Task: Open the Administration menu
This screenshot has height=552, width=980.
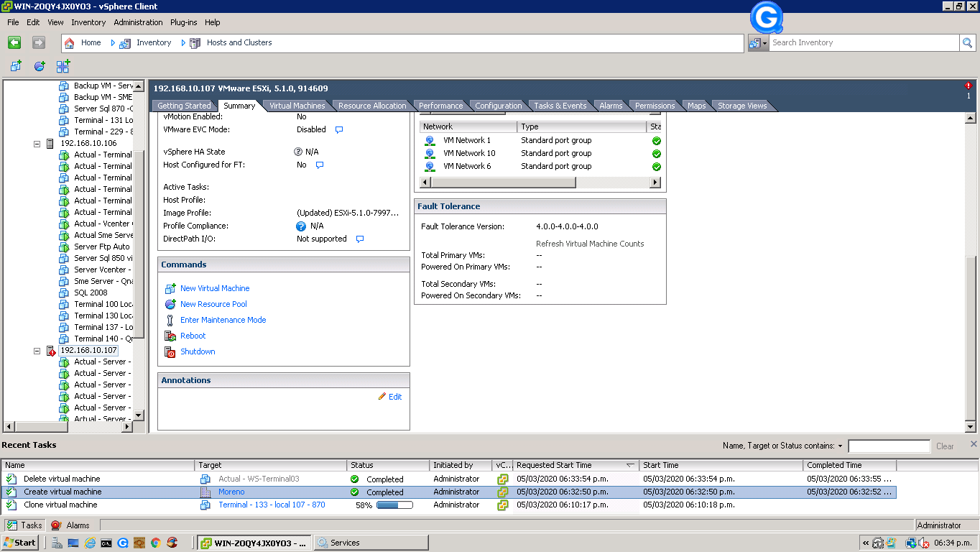Action: [138, 22]
